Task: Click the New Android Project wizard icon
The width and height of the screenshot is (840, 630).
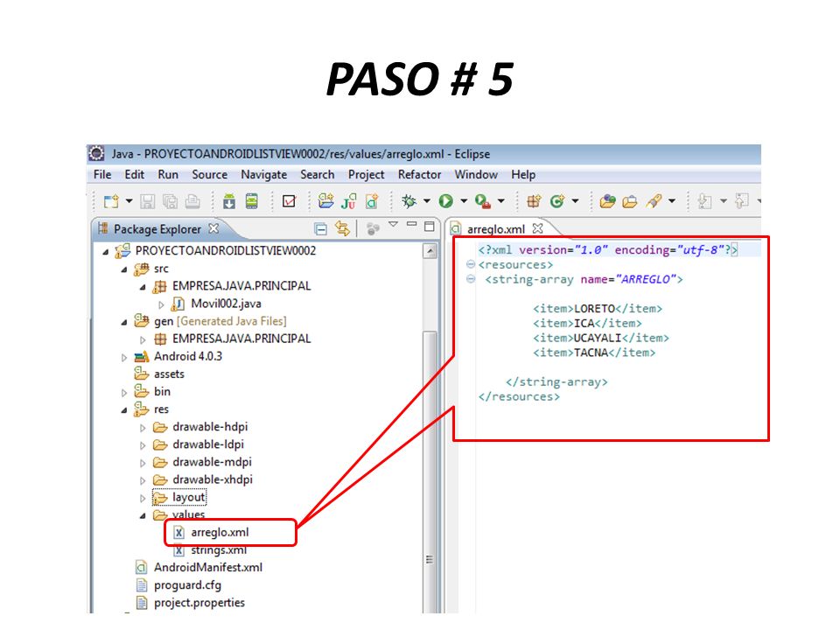Action: (325, 201)
